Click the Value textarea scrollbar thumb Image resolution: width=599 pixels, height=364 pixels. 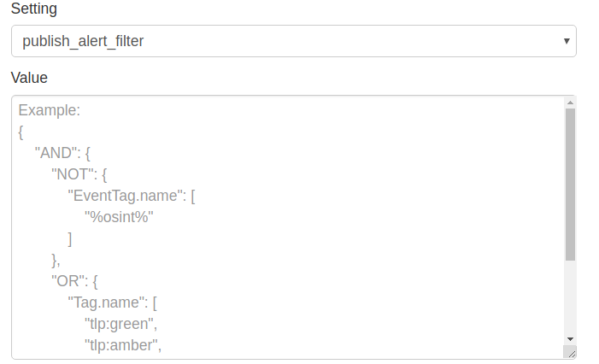[570, 184]
